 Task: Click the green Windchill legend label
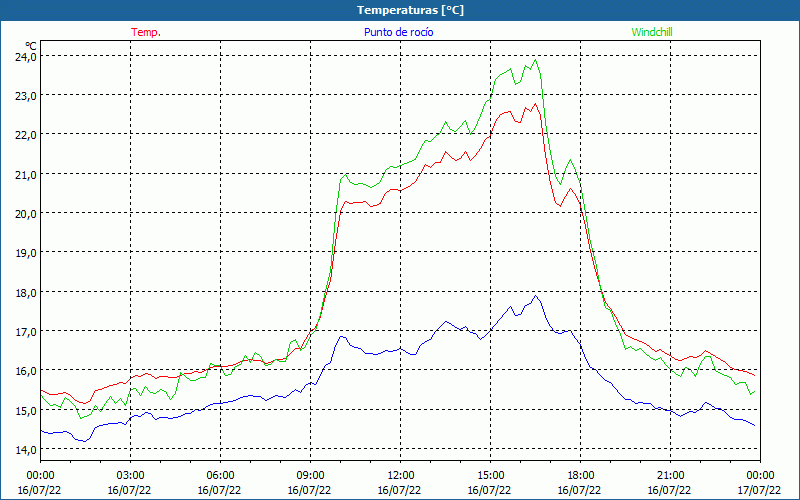[x=652, y=32]
